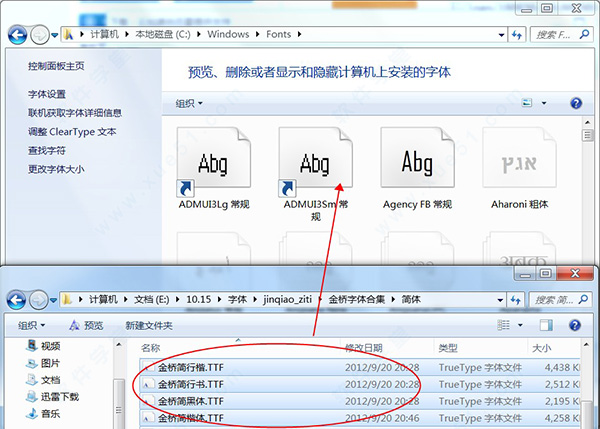Viewport: 600px width, 429px height.
Task: Click forward arrow in 简体 folder window
Action: (39, 300)
